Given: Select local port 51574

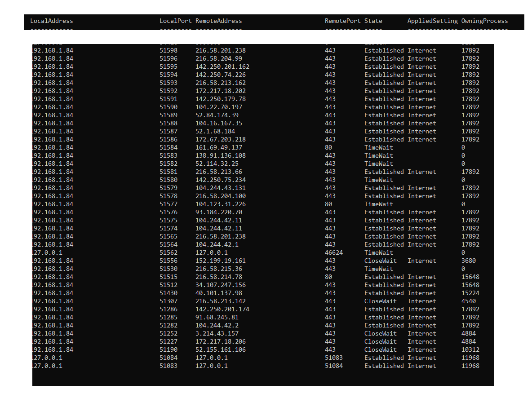Looking at the screenshot, I should pos(168,229).
